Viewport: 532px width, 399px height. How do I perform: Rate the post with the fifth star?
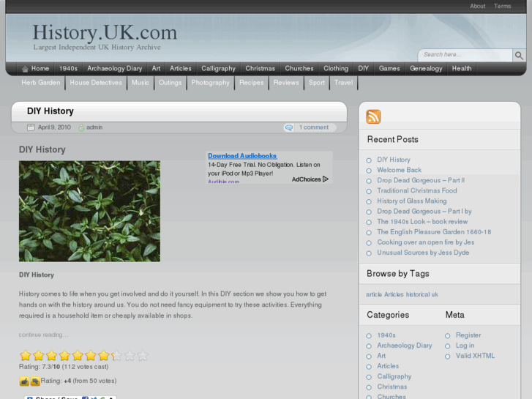point(78,355)
